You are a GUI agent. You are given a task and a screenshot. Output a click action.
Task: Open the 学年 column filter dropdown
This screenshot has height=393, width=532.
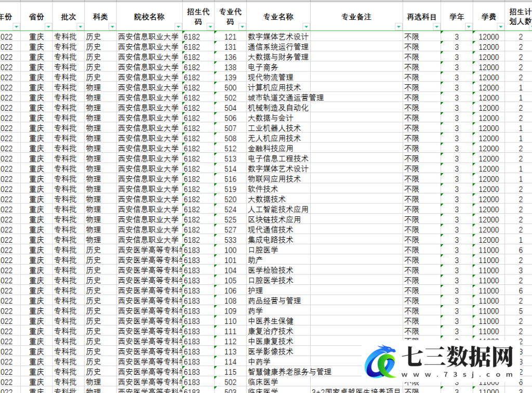[469, 27]
